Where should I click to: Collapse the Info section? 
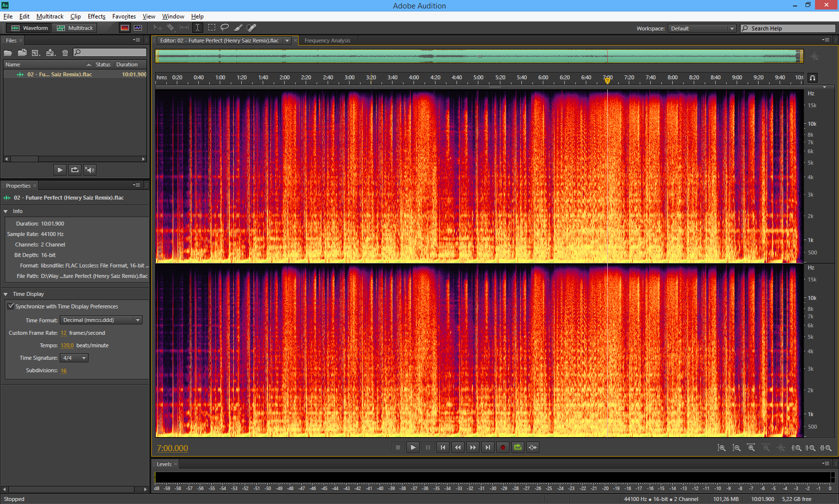pos(5,211)
